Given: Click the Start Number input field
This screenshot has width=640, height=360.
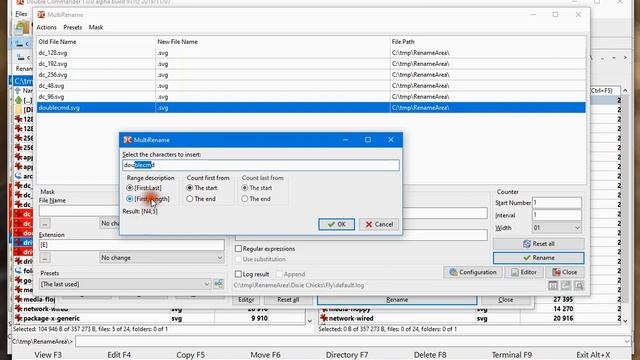Looking at the screenshot, I should tap(557, 203).
